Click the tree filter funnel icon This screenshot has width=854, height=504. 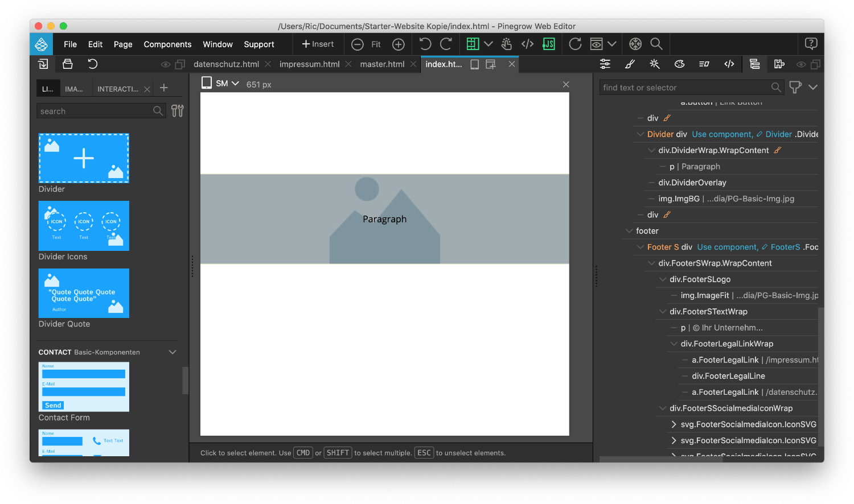(x=795, y=87)
